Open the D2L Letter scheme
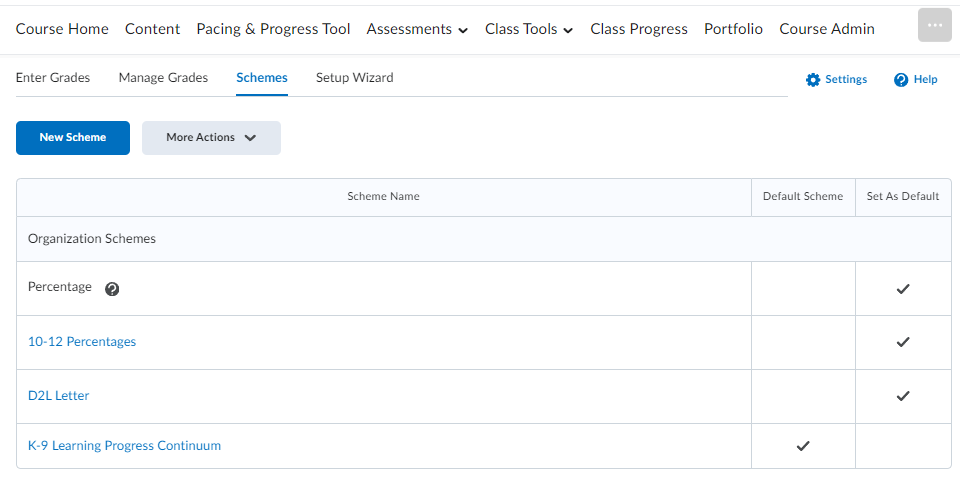The height and width of the screenshot is (477, 960). (59, 396)
